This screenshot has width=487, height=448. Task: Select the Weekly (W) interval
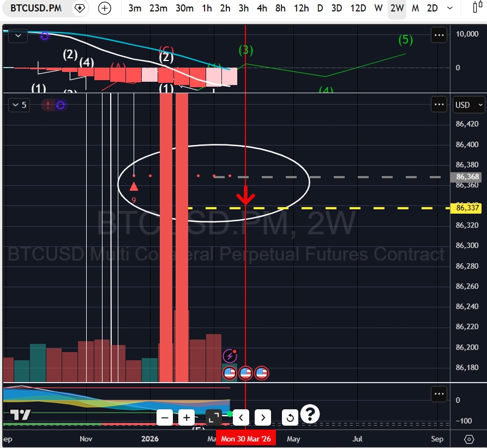coord(378,8)
